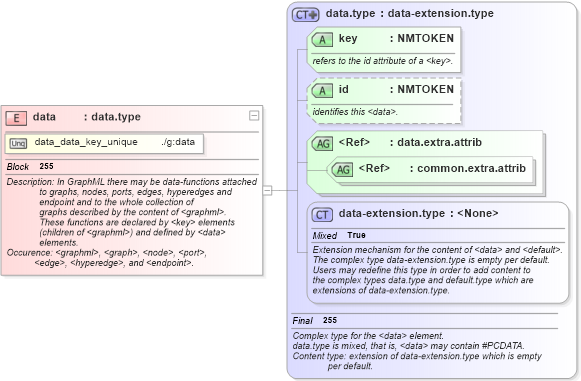Click the 'Complex type for the <data> element' text
The image size is (581, 381).
[x=368, y=336]
